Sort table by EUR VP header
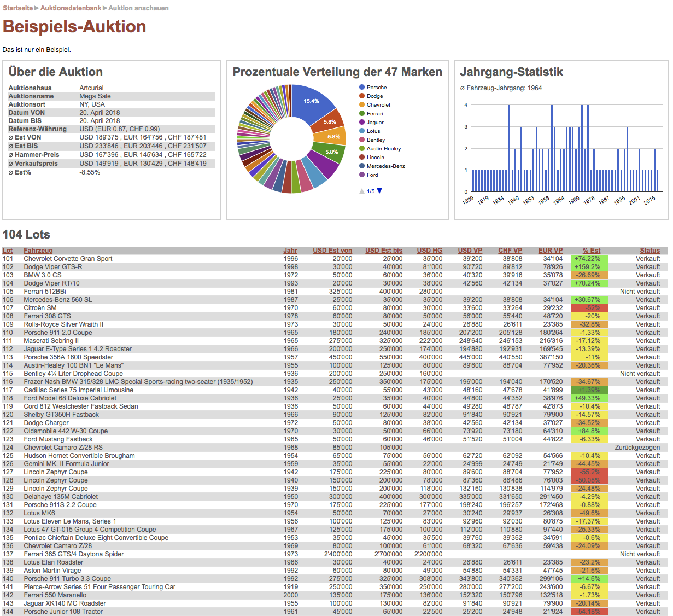The image size is (673, 616). (x=551, y=251)
